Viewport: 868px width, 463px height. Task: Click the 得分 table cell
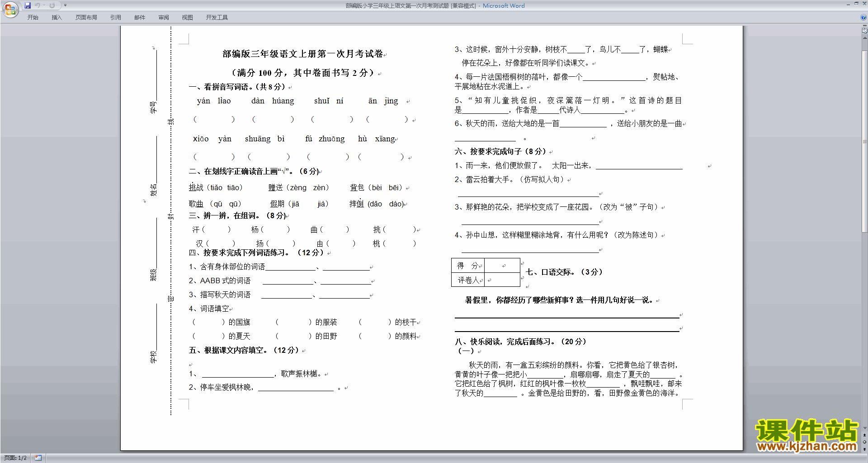[468, 266]
